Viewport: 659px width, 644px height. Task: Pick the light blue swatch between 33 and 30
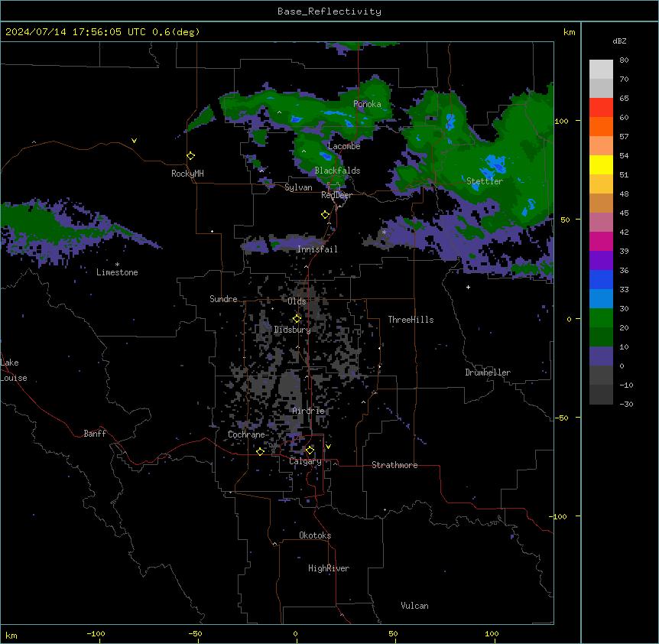click(x=601, y=298)
